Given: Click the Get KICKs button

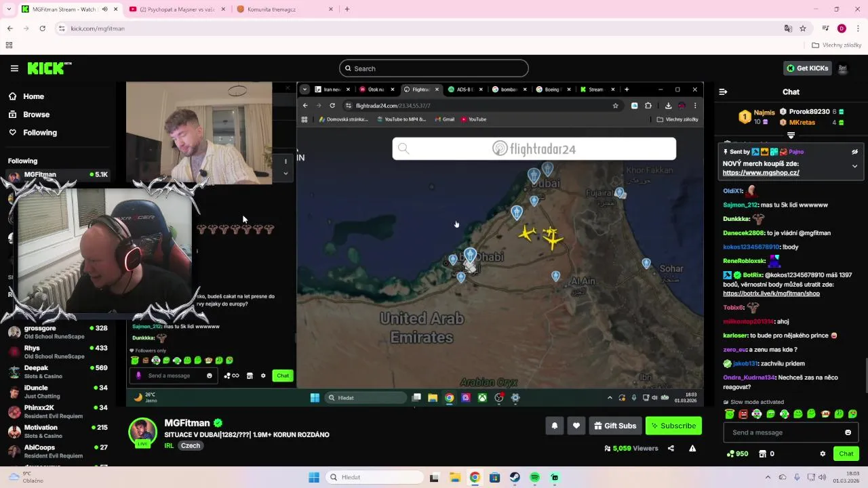Looking at the screenshot, I should click(807, 68).
